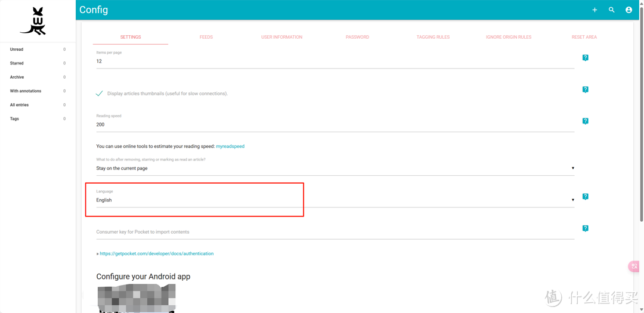This screenshot has height=313, width=644.
Task: Click help icon beside Items per page
Action: click(x=585, y=58)
